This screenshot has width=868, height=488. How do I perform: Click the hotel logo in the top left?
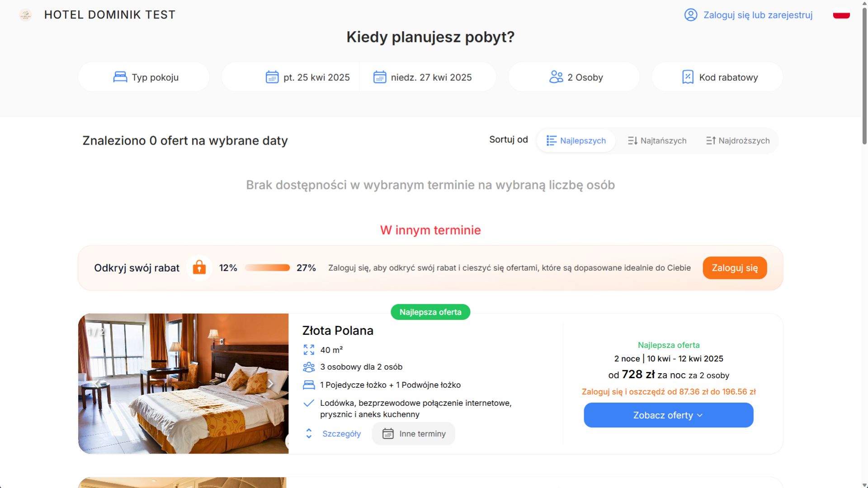26,14
